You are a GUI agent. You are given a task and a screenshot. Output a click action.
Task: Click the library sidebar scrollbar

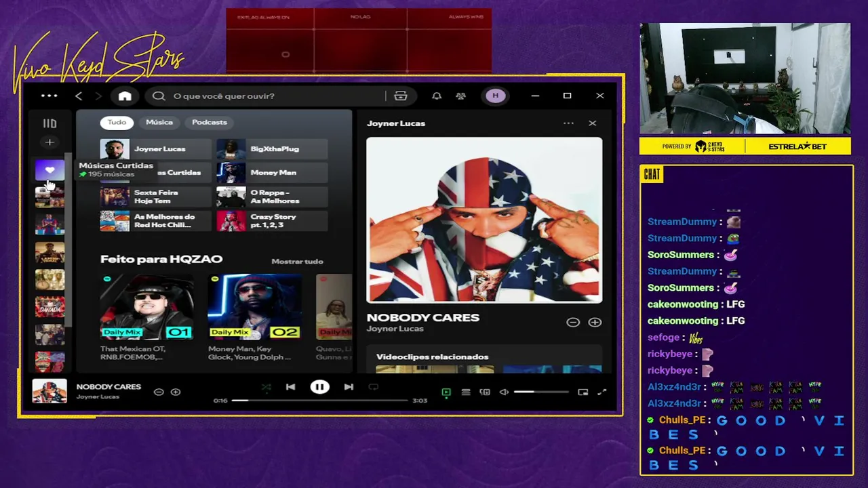point(68,239)
